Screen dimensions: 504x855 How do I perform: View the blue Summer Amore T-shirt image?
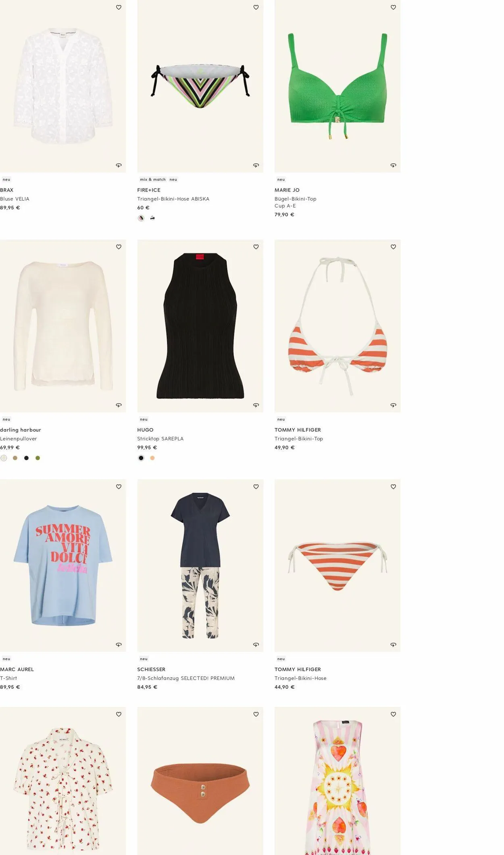(x=63, y=565)
